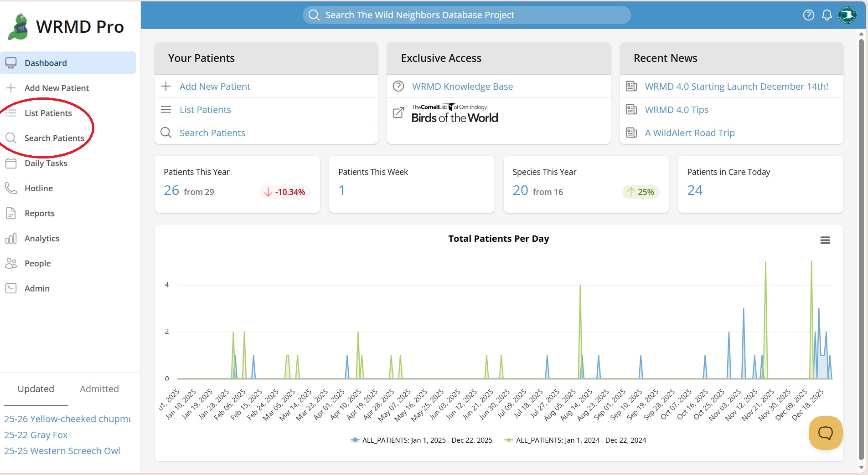The image size is (868, 475).
Task: Click the sidebar Search Patients magnifier icon
Action: click(11, 138)
